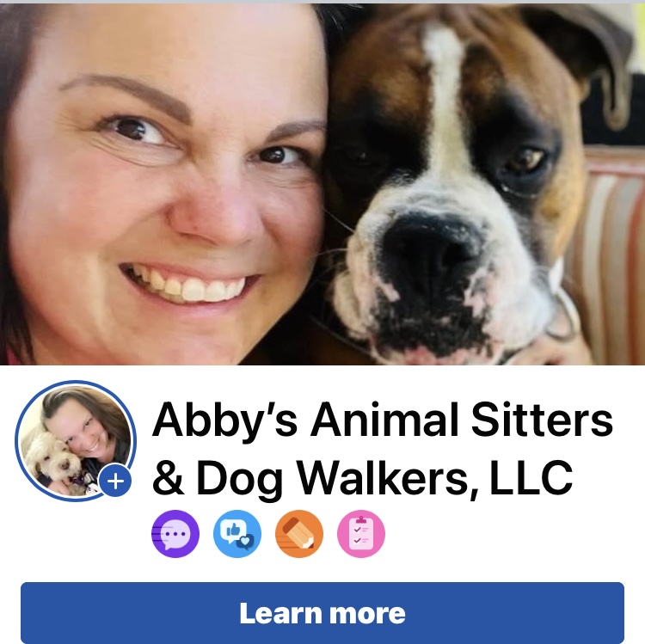Open the cover photo of woman and boxer

click(x=322, y=184)
